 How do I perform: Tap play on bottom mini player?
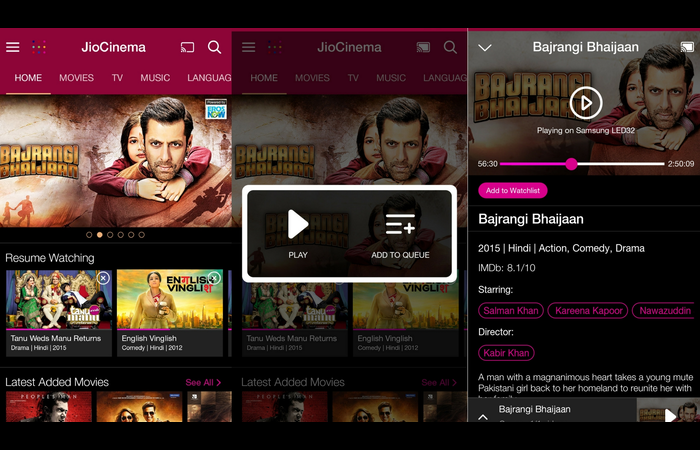pos(670,415)
